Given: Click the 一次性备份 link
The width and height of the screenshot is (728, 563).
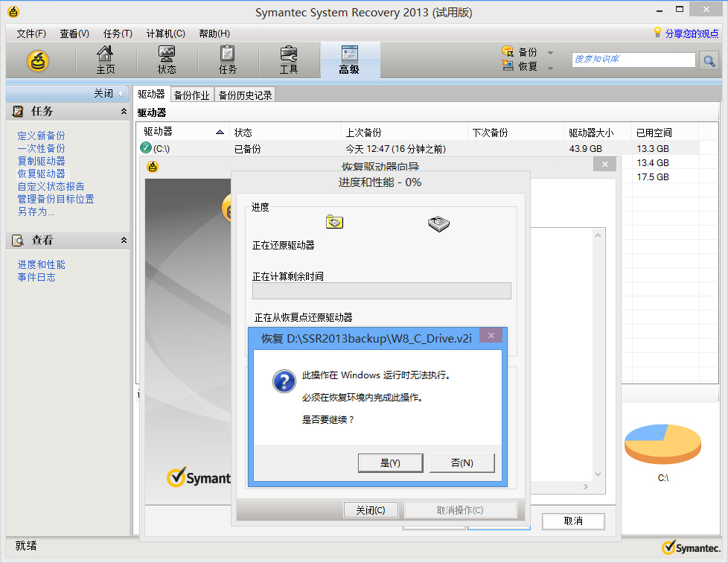Looking at the screenshot, I should click(x=42, y=148).
